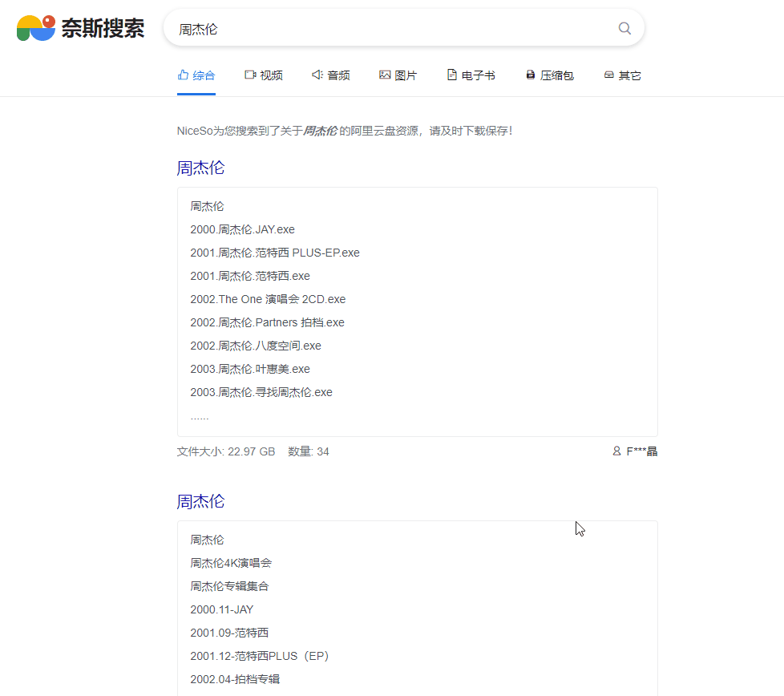Click 2000.周杰伦.JAY.exe file entry
The image size is (784, 696).
[x=243, y=229]
